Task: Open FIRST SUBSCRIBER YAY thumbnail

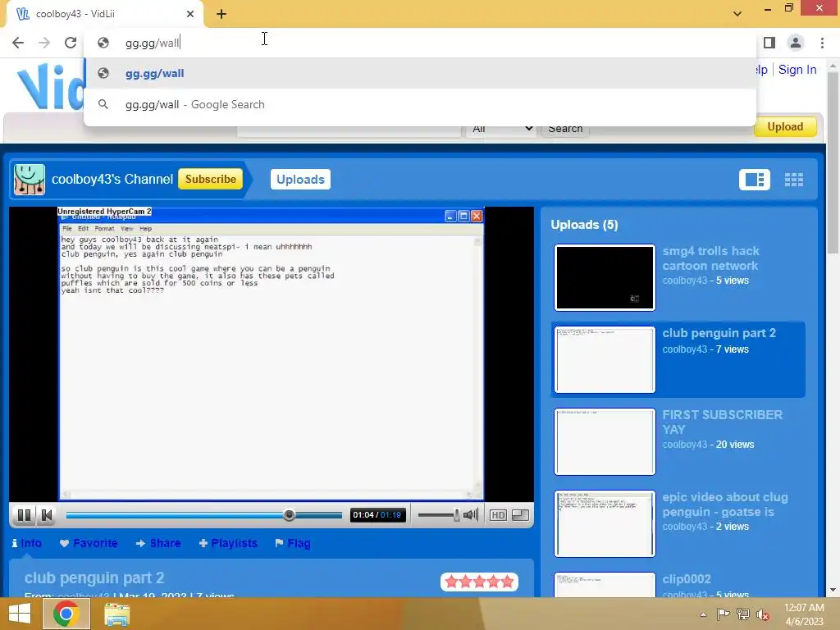Action: pos(605,441)
